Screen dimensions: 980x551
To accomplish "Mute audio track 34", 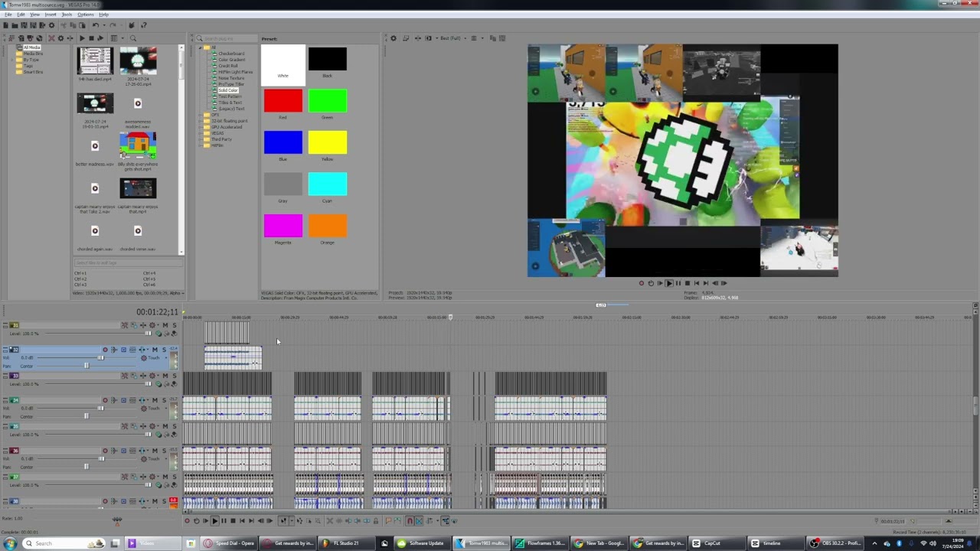I will (x=155, y=400).
